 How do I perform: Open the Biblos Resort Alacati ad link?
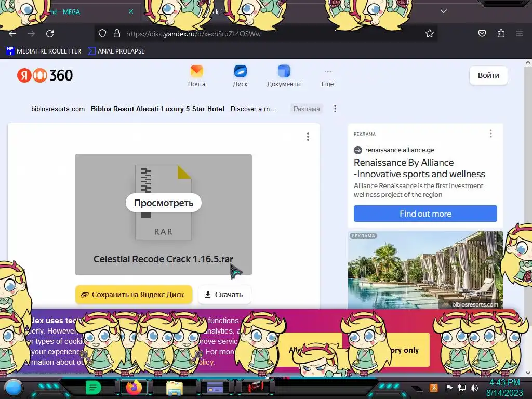point(157,109)
